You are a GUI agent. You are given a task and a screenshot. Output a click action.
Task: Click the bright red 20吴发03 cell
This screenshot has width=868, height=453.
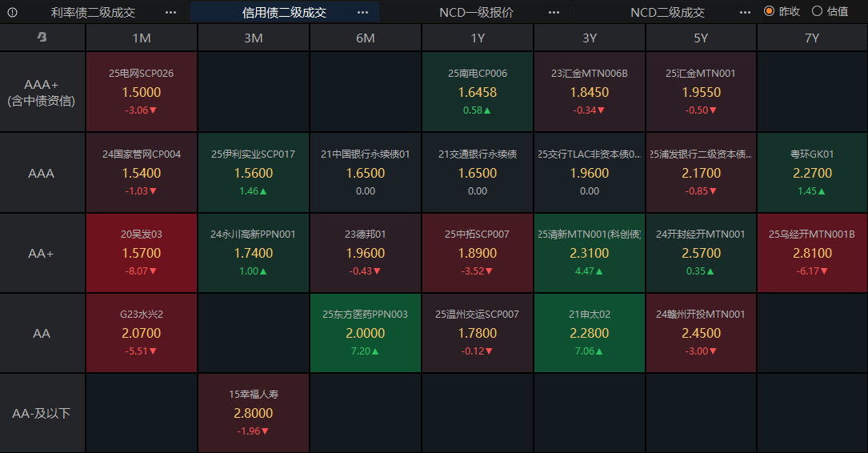tap(142, 253)
